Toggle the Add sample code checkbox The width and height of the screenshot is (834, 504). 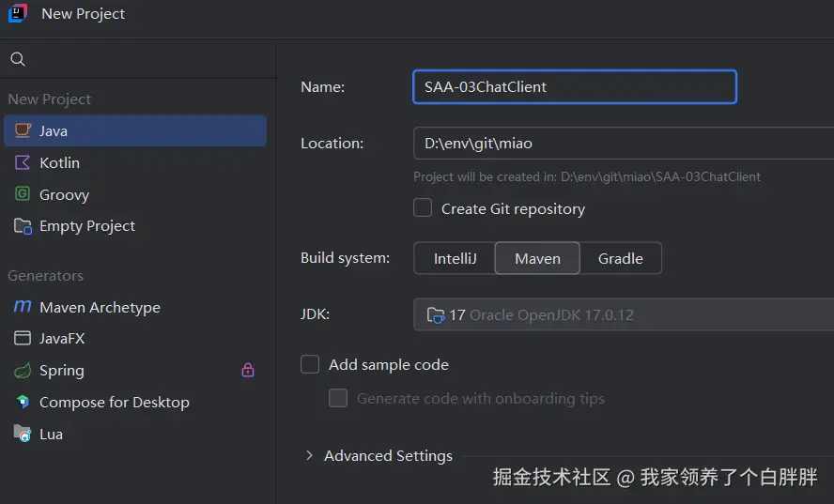coord(310,364)
